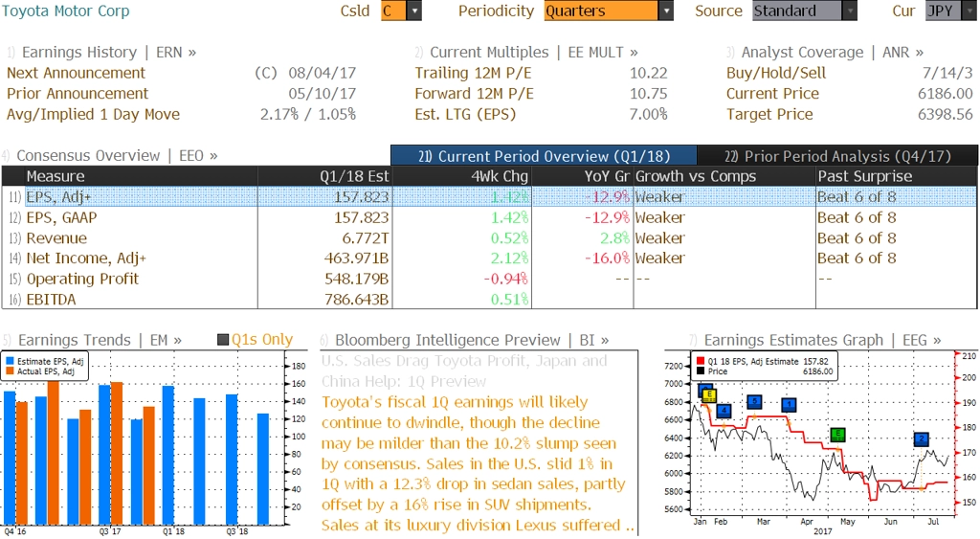Click the Revenue estimate 6.772T

point(365,238)
